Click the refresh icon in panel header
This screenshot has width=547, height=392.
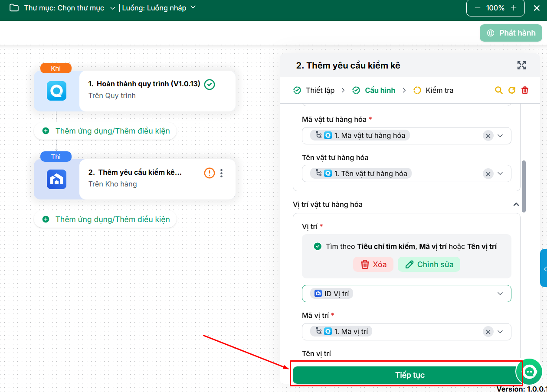(x=512, y=90)
